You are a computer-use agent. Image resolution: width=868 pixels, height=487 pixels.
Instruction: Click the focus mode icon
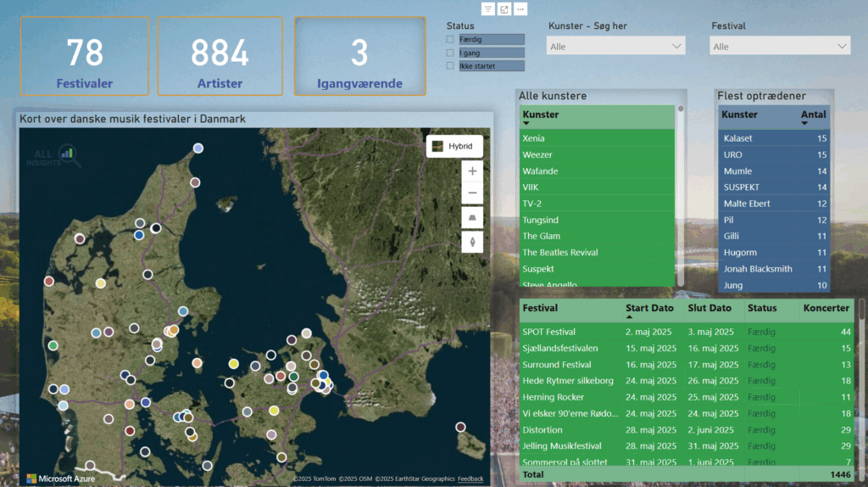504,8
